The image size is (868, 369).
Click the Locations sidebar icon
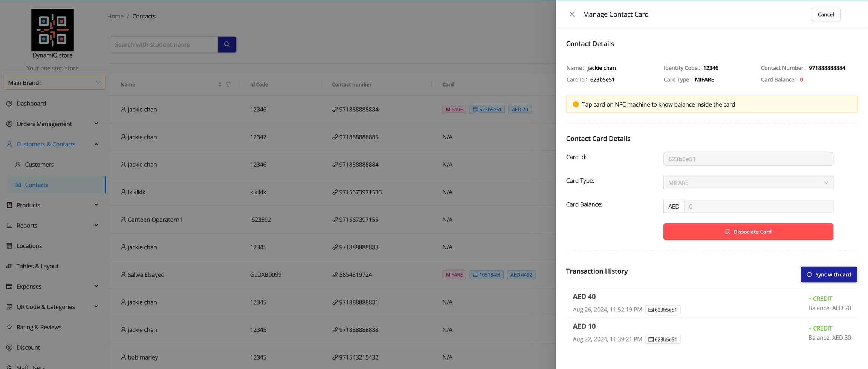(9, 246)
